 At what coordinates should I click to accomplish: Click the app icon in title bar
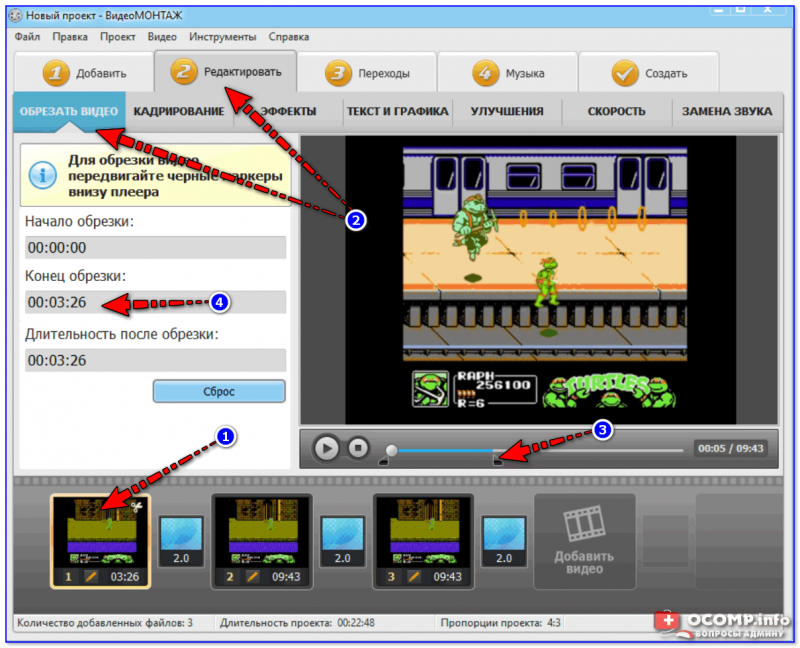16,16
